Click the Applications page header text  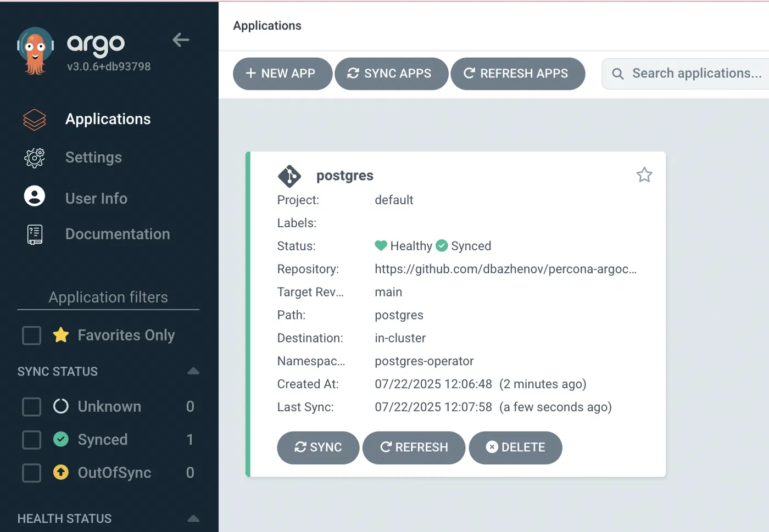(267, 26)
